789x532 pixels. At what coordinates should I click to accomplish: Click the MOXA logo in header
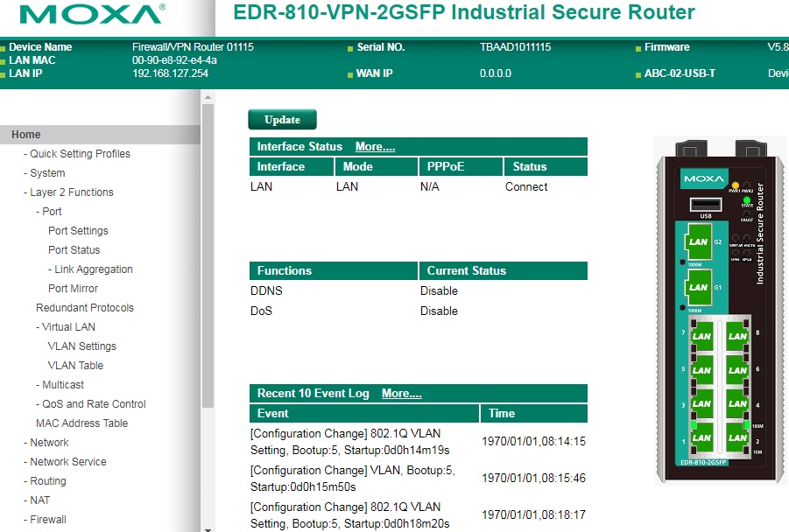[92, 14]
